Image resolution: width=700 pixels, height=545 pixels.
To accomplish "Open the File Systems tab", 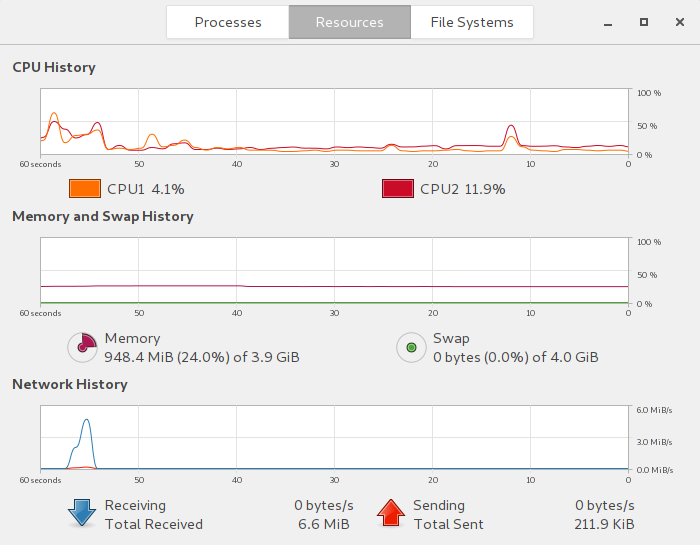I will click(x=472, y=22).
